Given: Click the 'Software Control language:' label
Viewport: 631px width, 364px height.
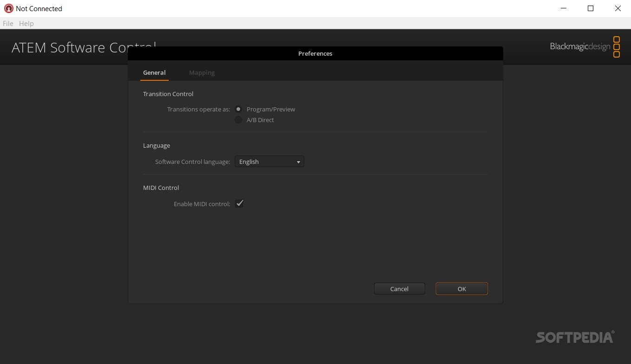Looking at the screenshot, I should click(x=192, y=162).
